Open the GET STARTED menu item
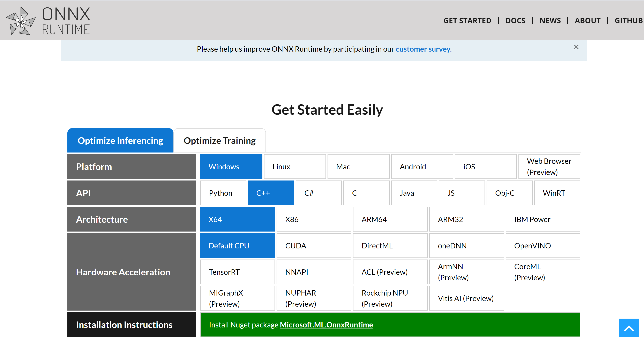Screen dimensions: 644x340 467,21
